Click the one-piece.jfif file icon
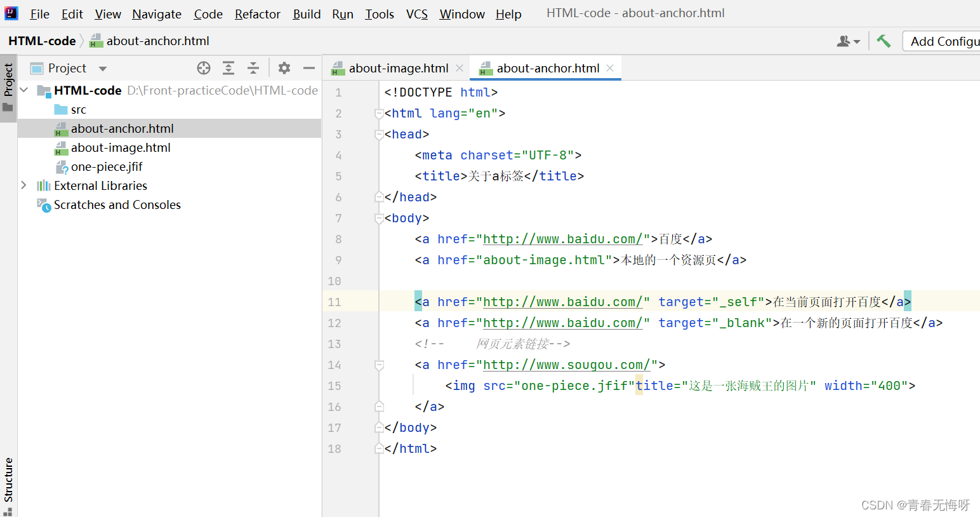This screenshot has height=517, width=980. (x=62, y=166)
